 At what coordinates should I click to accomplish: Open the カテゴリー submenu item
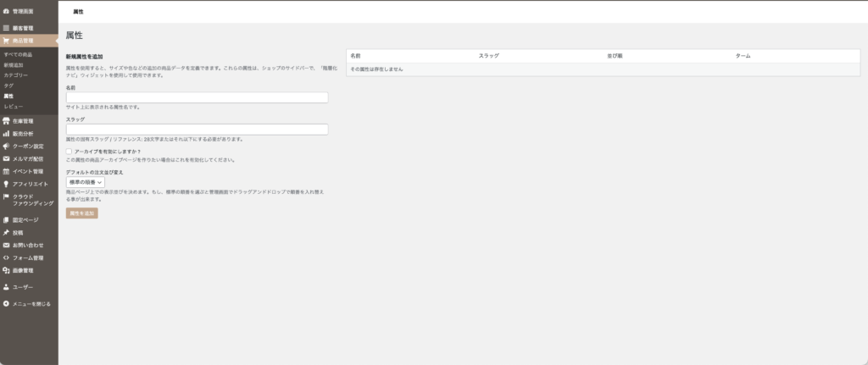[15, 75]
